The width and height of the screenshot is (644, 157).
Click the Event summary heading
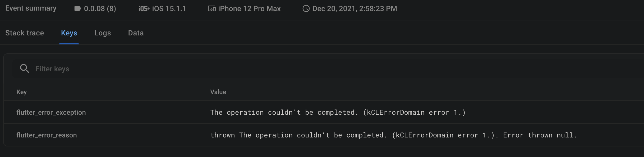tap(31, 8)
